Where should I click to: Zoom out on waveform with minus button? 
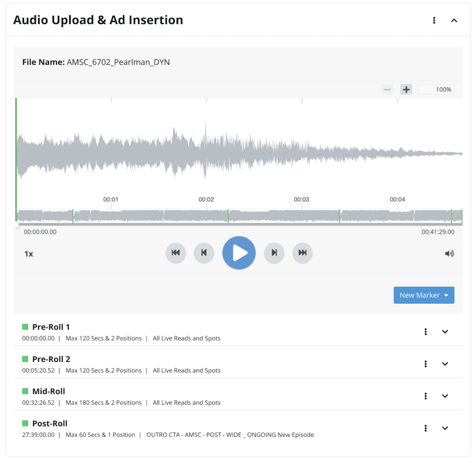point(387,89)
